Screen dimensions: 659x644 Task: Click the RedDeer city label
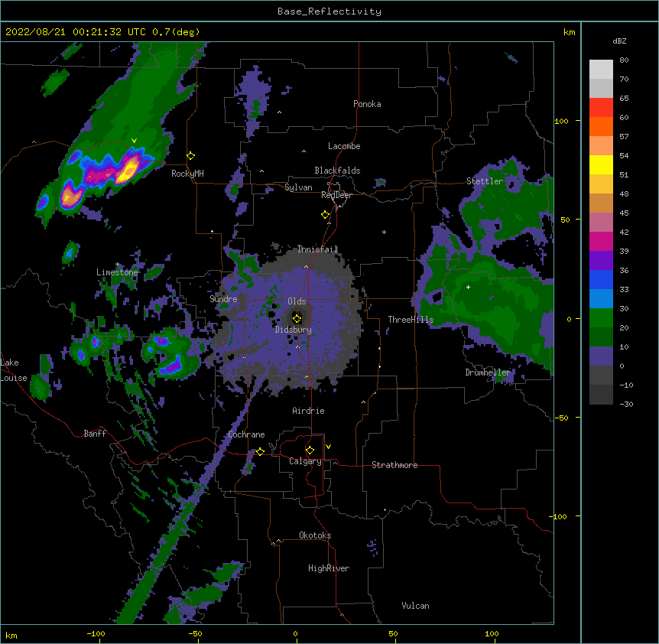pos(336,195)
